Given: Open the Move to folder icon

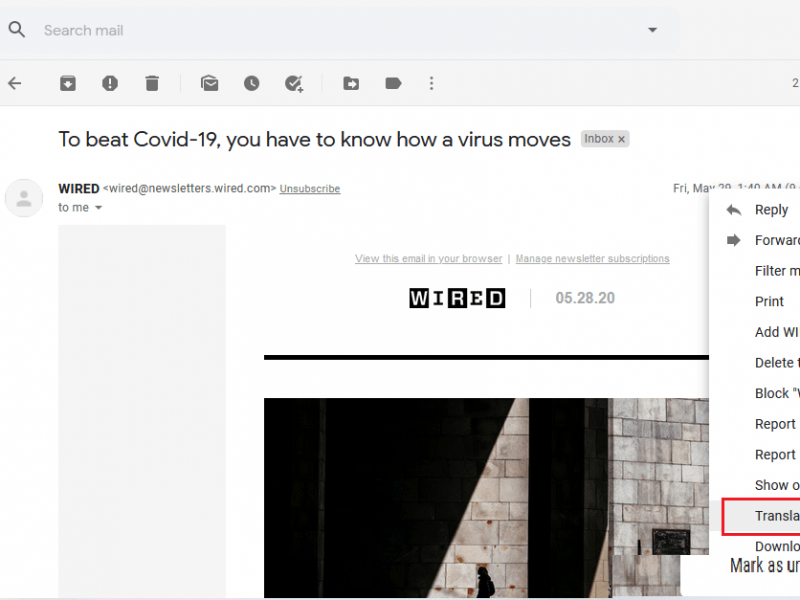Looking at the screenshot, I should tap(351, 84).
